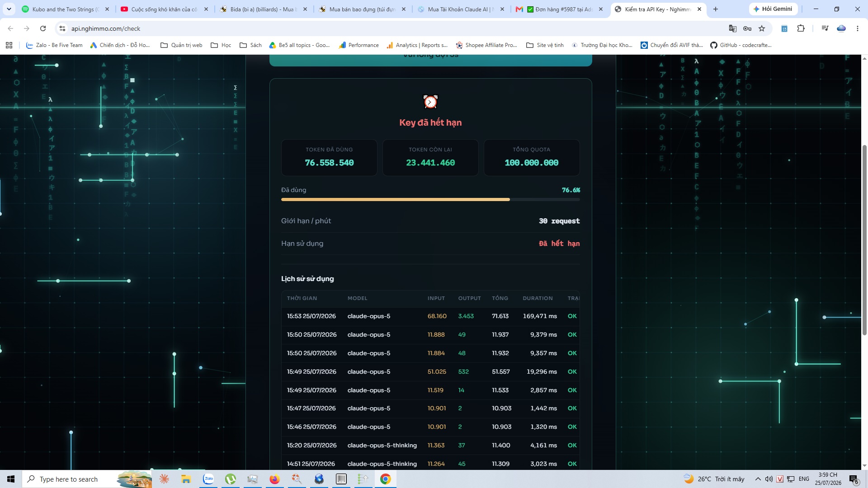
Task: Open the Chrome profile avatar
Action: tap(841, 28)
